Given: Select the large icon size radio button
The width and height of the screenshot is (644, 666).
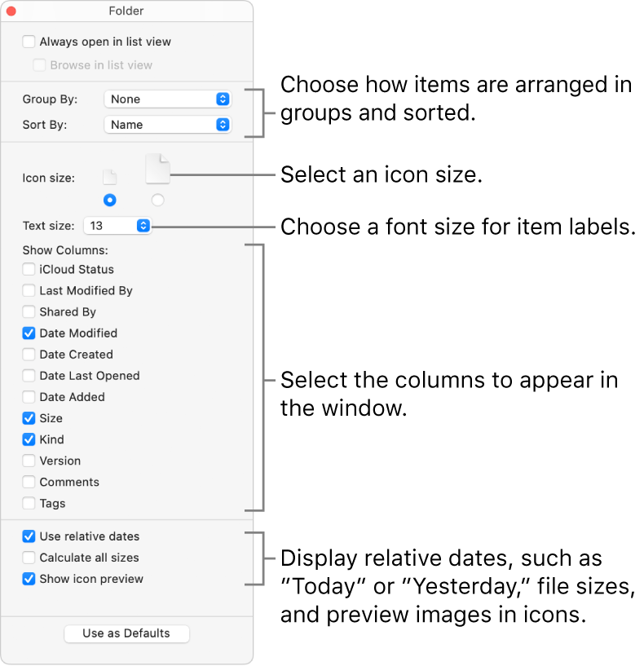Looking at the screenshot, I should pyautogui.click(x=157, y=200).
